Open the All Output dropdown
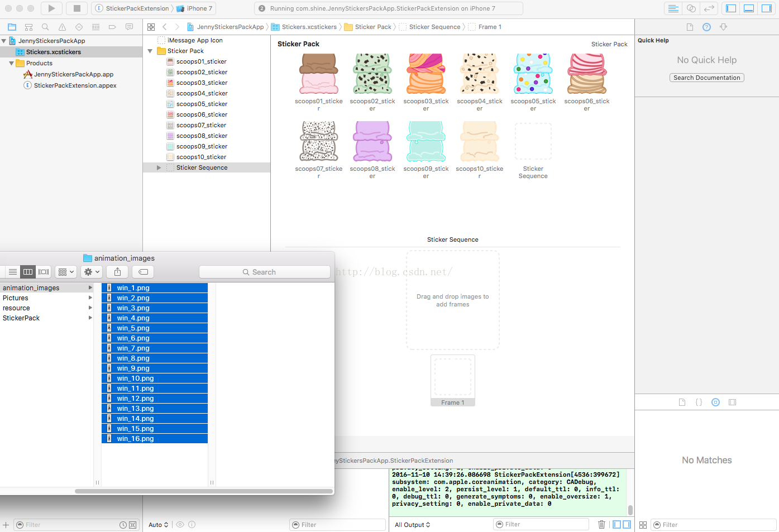Viewport: 779px width, 532px height. [412, 525]
